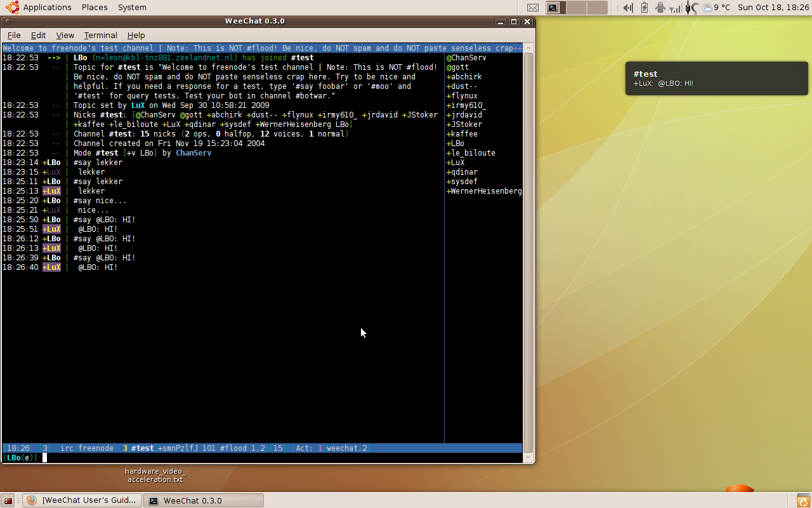Click the network signal strength icon
Viewport: 812px width, 508px height.
coord(676,8)
